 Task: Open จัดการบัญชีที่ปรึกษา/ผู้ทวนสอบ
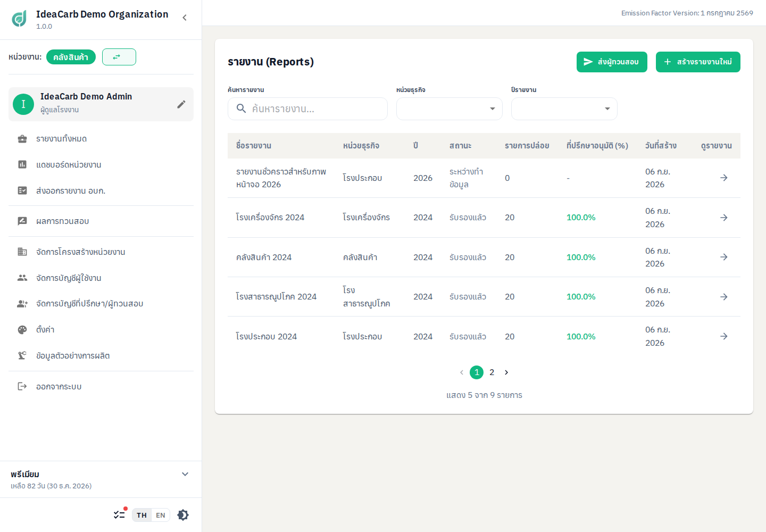[x=101, y=304]
